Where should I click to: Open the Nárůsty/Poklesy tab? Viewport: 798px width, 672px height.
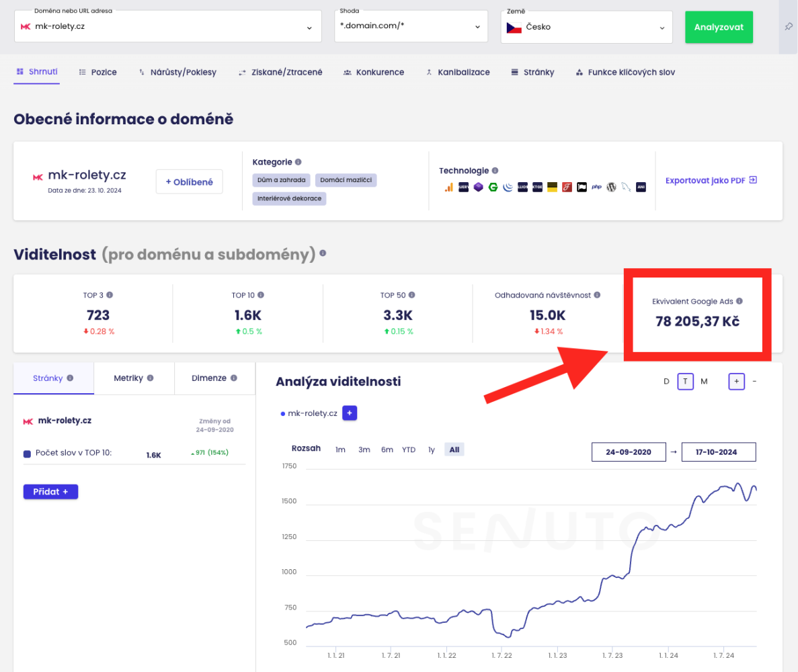[177, 72]
